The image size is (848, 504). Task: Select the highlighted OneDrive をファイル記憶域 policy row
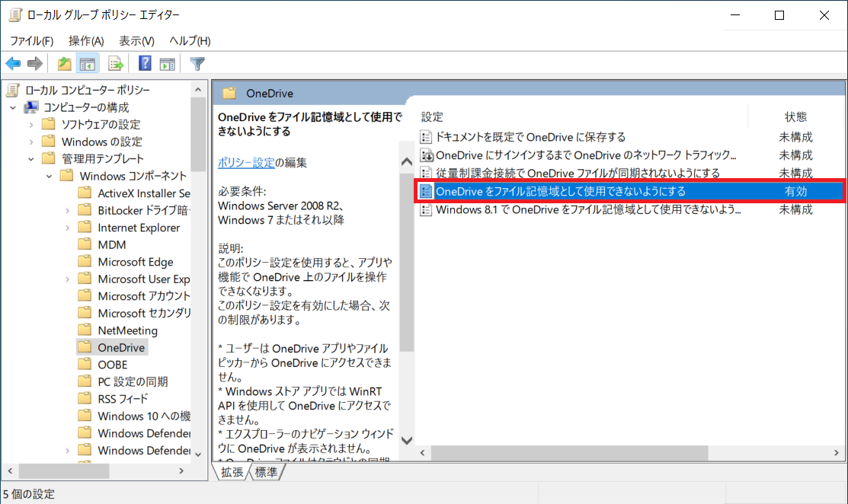click(631, 191)
